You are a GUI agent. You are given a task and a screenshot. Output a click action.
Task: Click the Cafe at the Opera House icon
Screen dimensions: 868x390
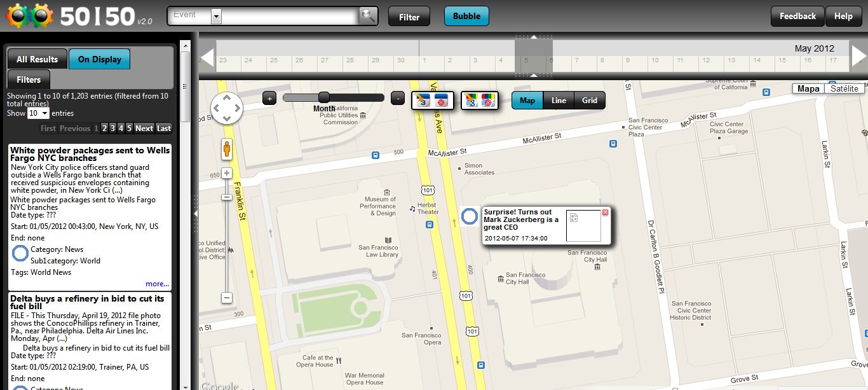[339, 361]
